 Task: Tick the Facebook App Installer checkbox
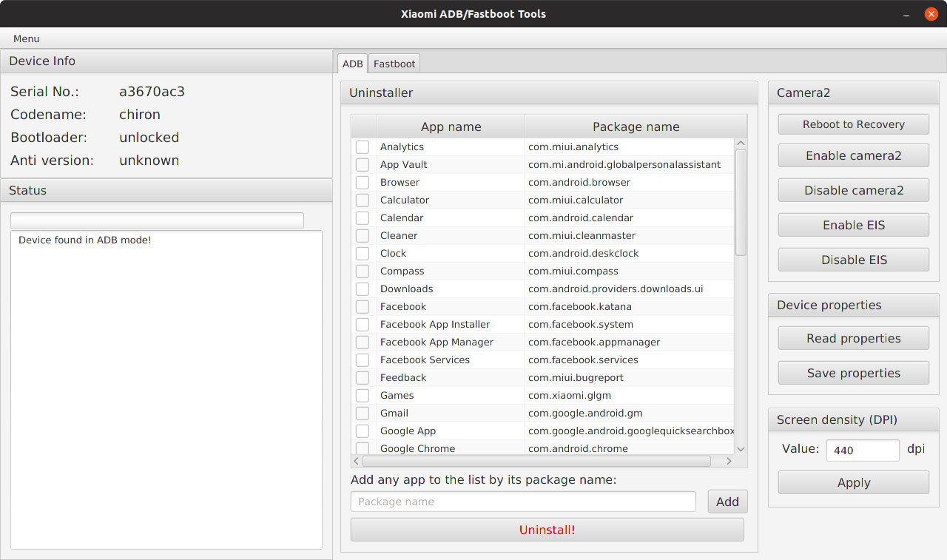[x=363, y=325]
